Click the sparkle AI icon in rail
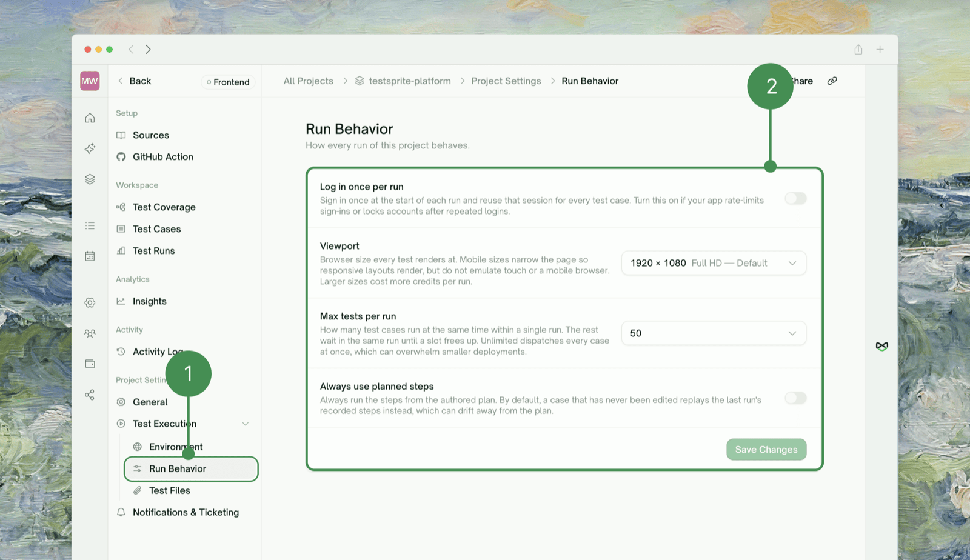This screenshot has width=970, height=560. tap(90, 148)
